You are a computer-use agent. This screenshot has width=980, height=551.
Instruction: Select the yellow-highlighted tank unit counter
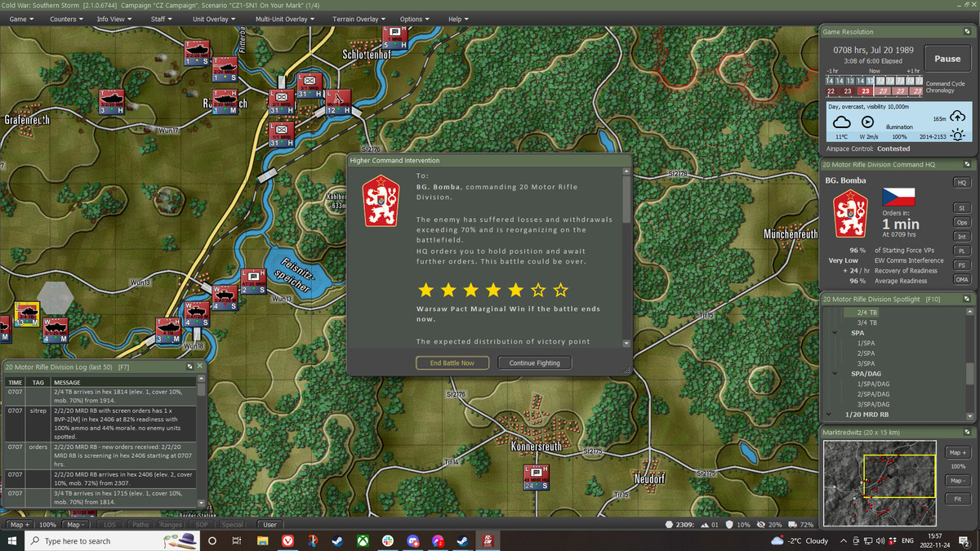(x=27, y=314)
